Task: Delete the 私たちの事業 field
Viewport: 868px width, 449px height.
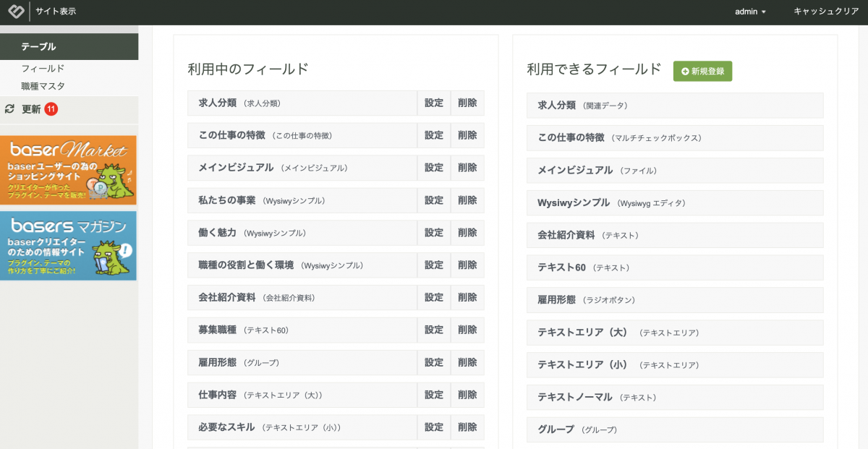Action: click(467, 200)
